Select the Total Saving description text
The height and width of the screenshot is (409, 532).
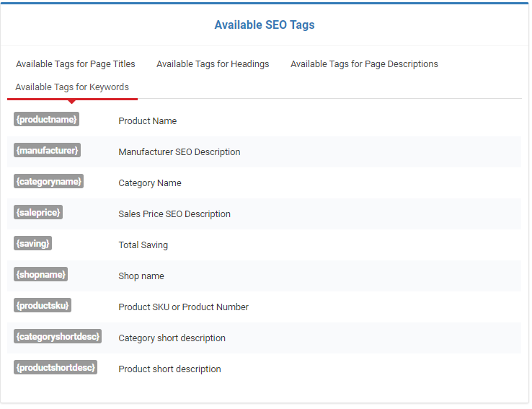[x=143, y=245]
